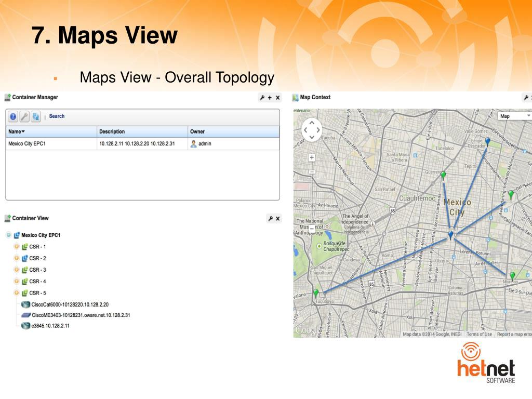532x399 pixels.
Task: Expand the CSR - 4 node
Action: coord(16,281)
